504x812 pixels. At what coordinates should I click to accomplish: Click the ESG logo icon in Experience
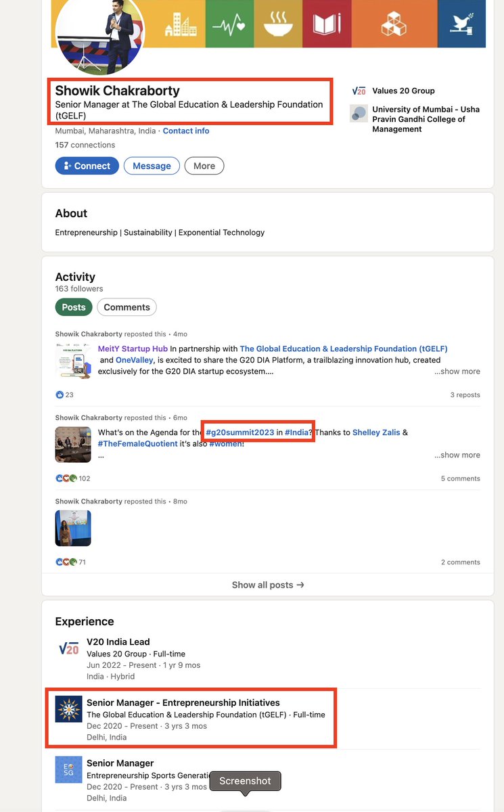[69, 770]
